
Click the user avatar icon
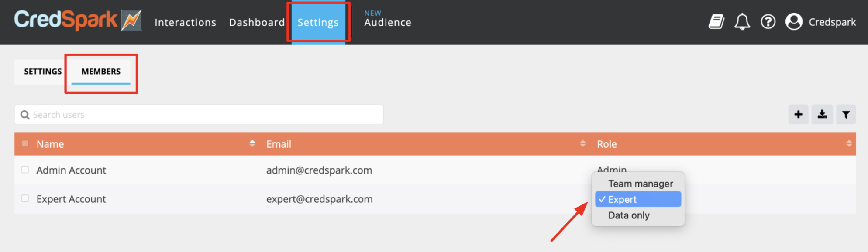point(794,21)
